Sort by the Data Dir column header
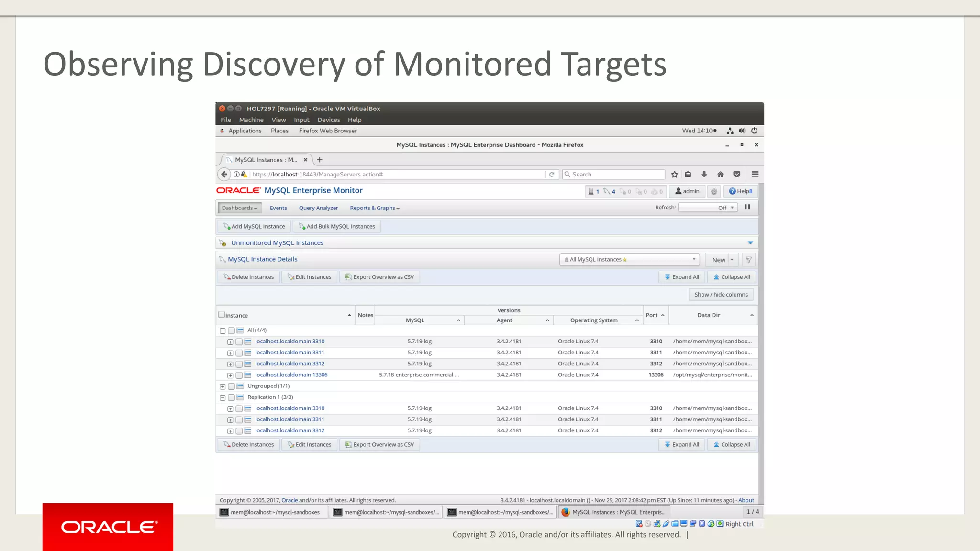The height and width of the screenshot is (551, 980). 713,315
